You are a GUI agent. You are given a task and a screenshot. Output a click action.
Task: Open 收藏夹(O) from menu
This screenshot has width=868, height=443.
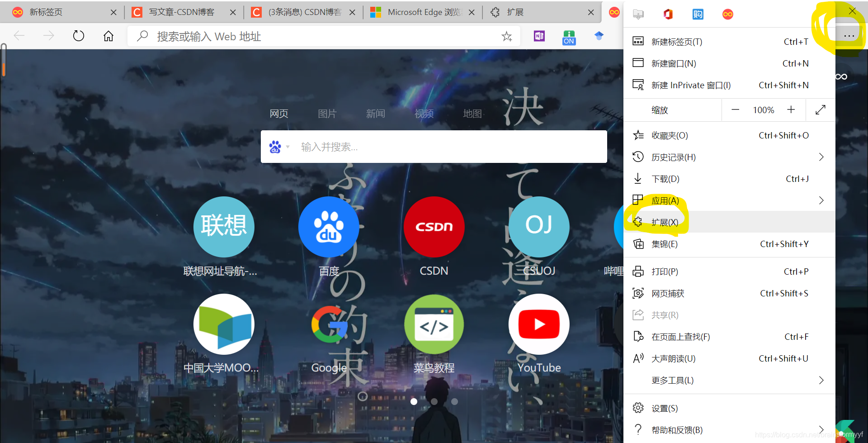point(729,135)
